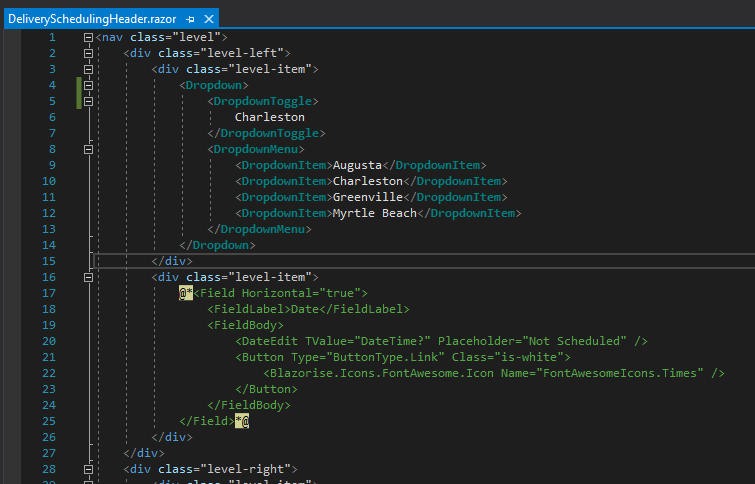Collapse the Dropdown block on line 4
The height and width of the screenshot is (484, 755).
[88, 85]
